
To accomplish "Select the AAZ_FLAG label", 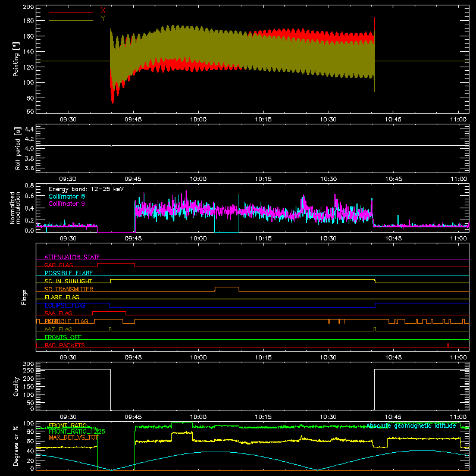I will click(58, 329).
